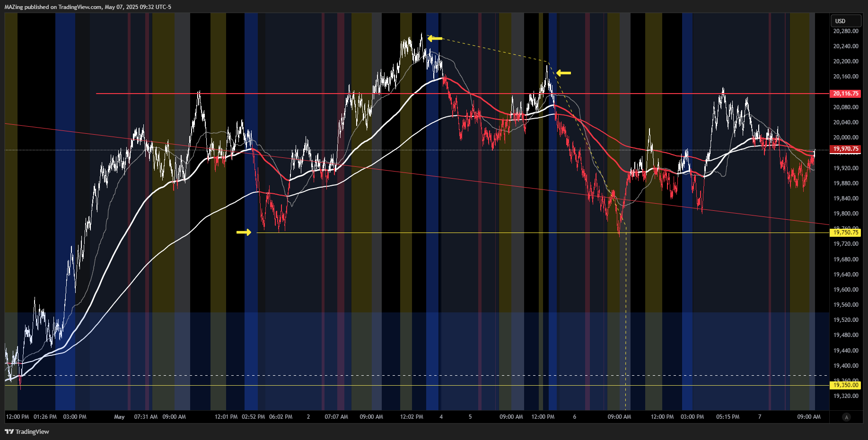Select the red 20,116.75 price label
The height and width of the screenshot is (440, 868).
point(845,94)
